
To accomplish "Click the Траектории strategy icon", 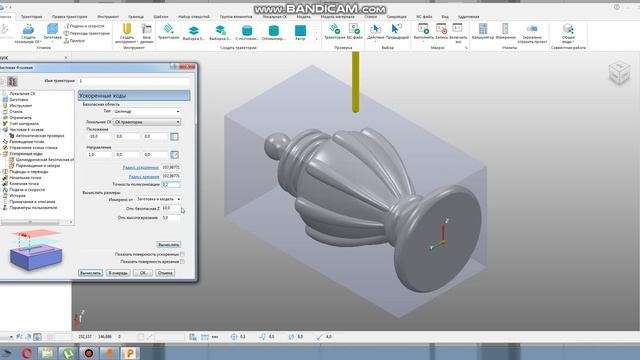I will click(168, 29).
